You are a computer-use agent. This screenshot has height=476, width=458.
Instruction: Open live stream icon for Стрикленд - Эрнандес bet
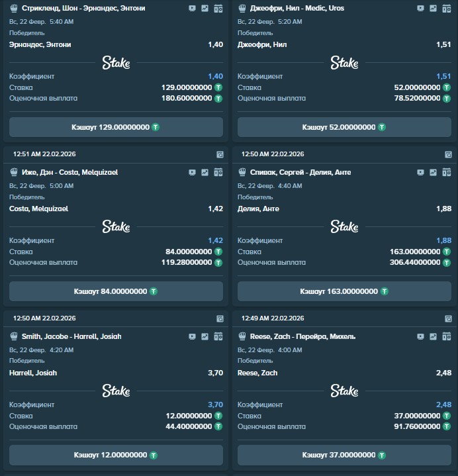pos(192,9)
